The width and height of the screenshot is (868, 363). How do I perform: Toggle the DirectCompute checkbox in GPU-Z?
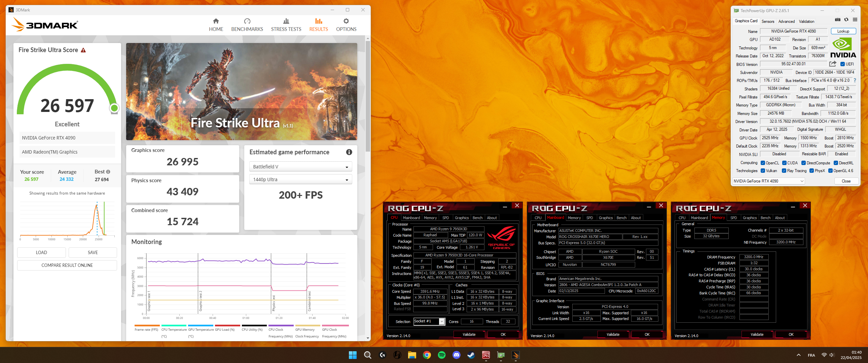point(803,163)
